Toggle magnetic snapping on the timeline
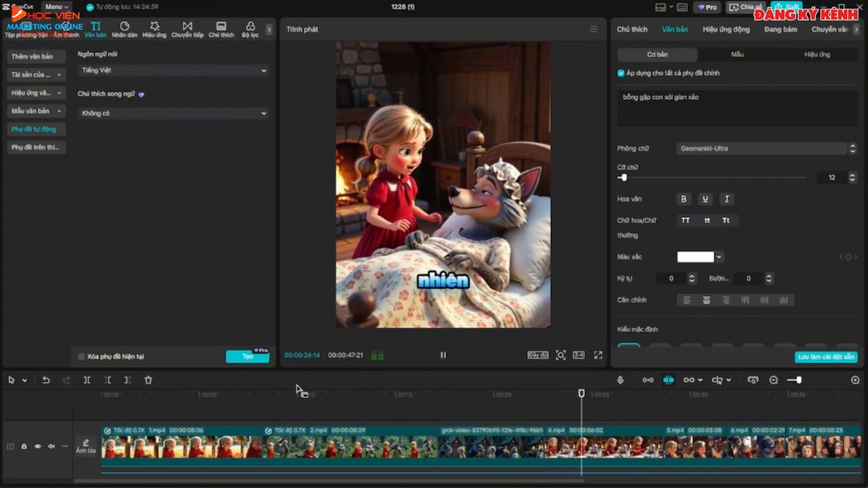868x488 pixels. tap(668, 380)
